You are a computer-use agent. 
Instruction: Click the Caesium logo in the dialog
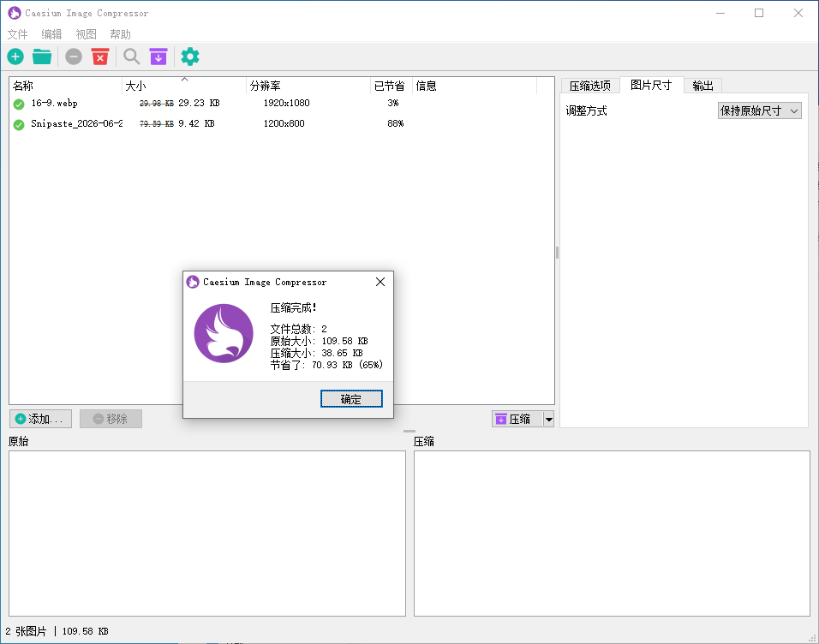[x=224, y=333]
